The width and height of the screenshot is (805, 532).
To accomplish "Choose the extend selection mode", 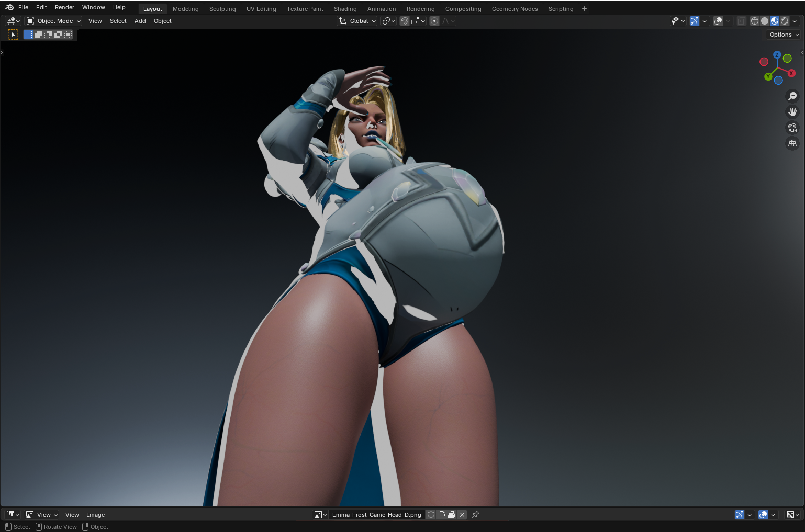I will point(38,35).
